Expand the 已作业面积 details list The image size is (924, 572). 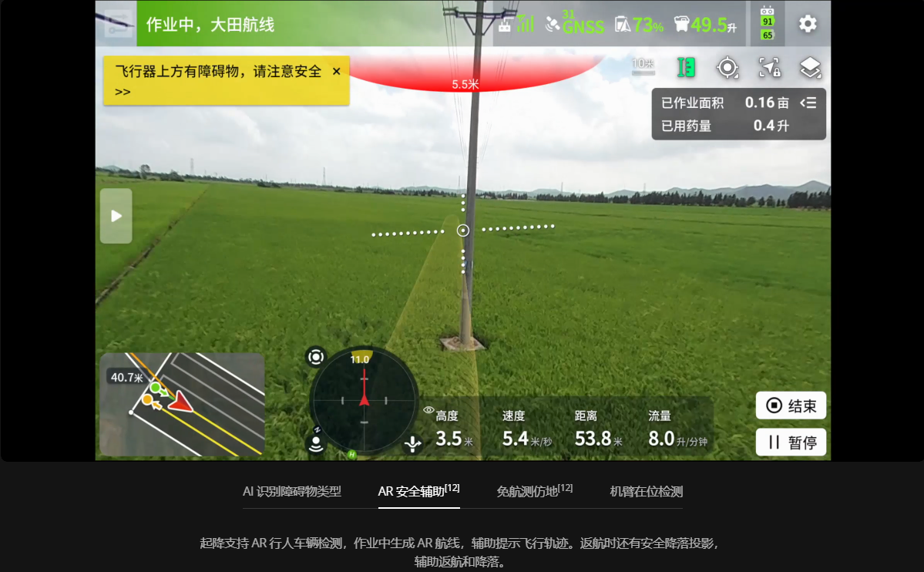pos(808,103)
